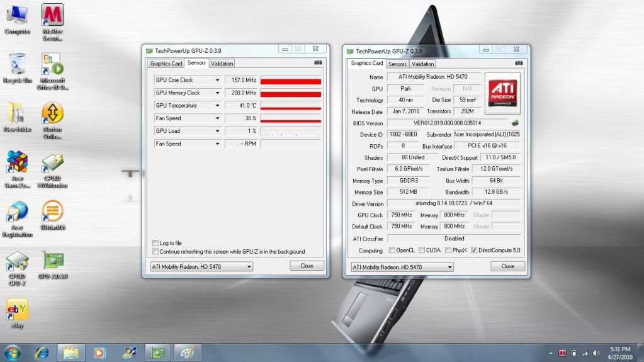Toggle the OpenCL checkbox

tap(392, 250)
